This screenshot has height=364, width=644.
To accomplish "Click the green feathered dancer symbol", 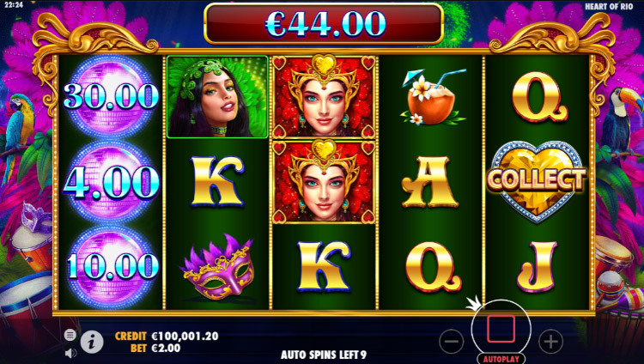I will 217,97.
